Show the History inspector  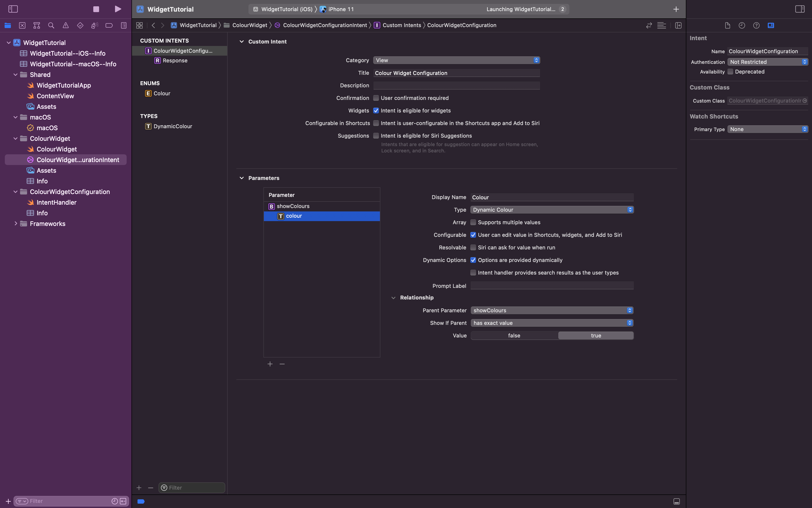tap(742, 25)
